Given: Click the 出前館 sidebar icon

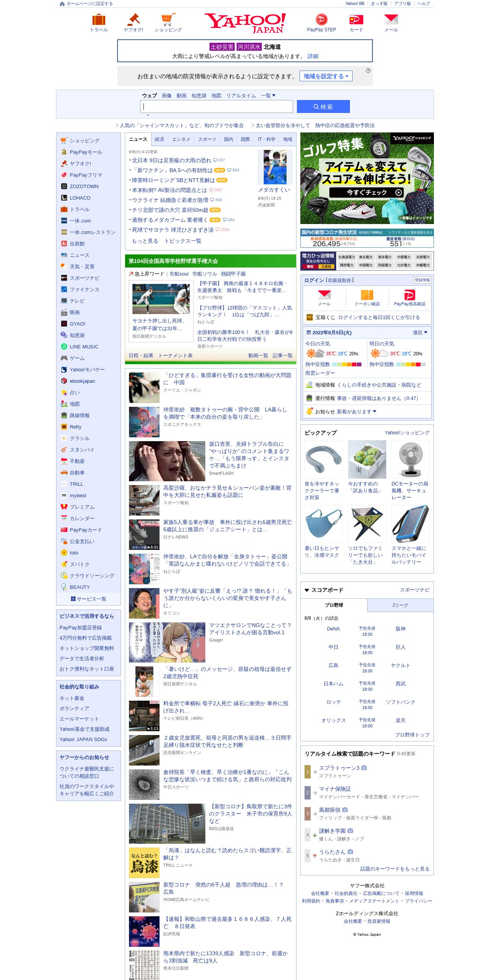Looking at the screenshot, I should click(x=64, y=243).
